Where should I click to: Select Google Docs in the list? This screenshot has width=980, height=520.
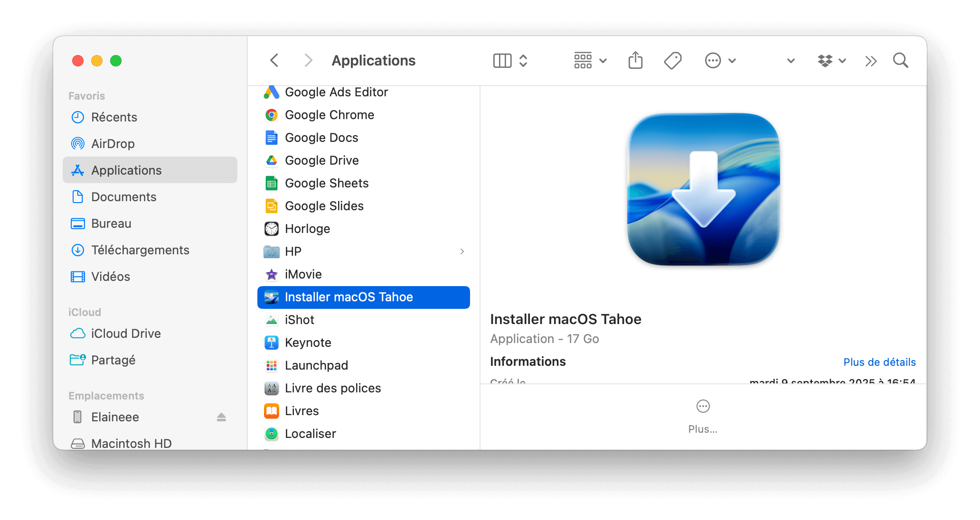point(364,138)
